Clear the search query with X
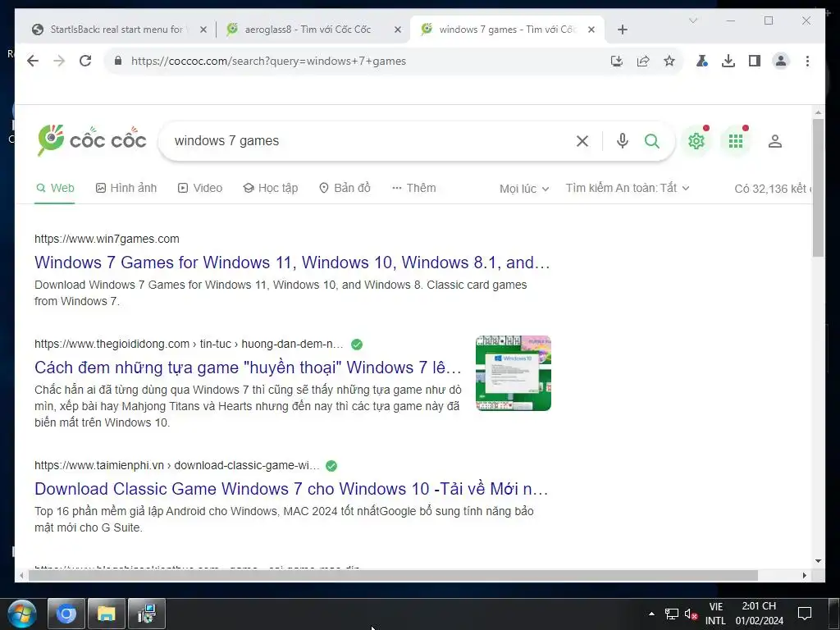 tap(582, 141)
